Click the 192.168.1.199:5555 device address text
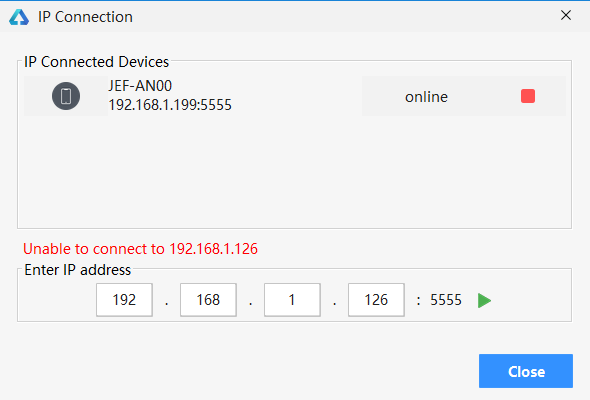Viewport: 590px width, 400px height. [x=170, y=105]
